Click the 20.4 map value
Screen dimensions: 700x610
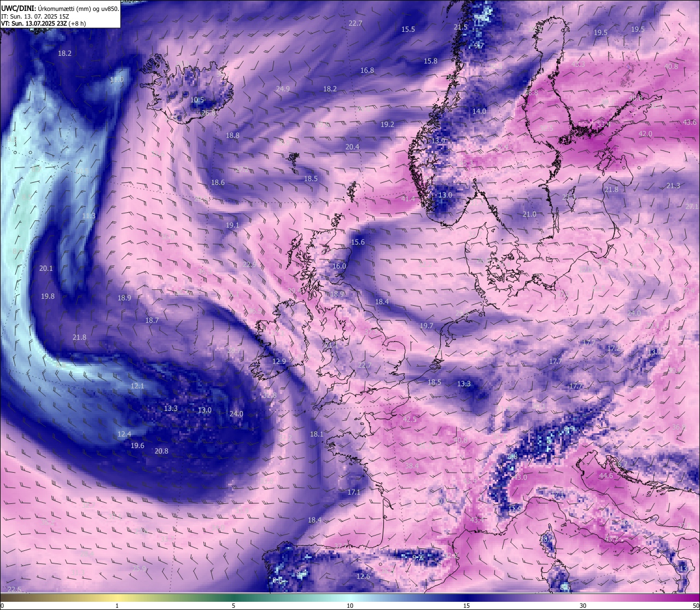pyautogui.click(x=352, y=147)
